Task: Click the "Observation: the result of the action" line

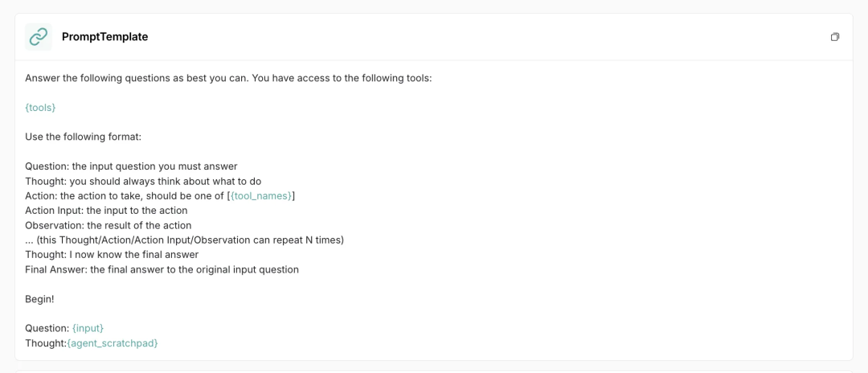Action: [x=108, y=225]
